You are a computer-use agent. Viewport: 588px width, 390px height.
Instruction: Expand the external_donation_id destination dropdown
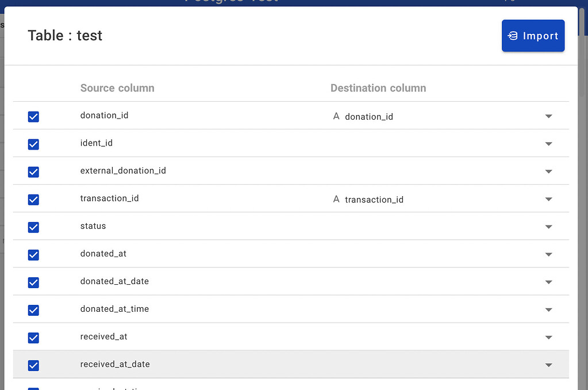[x=548, y=171]
